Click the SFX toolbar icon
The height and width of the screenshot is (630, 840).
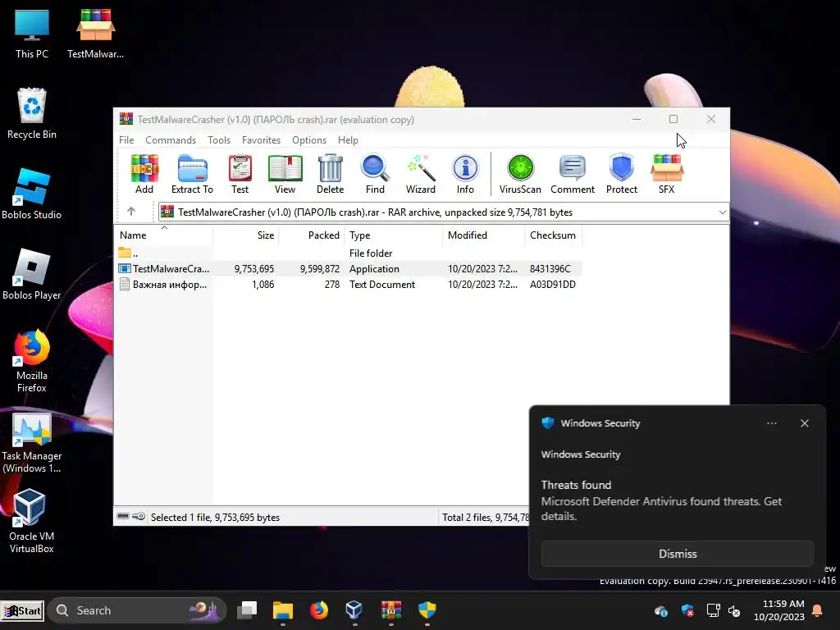pyautogui.click(x=666, y=174)
